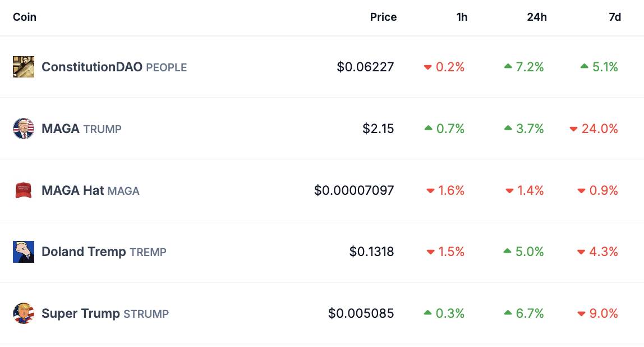Select the PEOPLE ticker symbol text

pyautogui.click(x=167, y=67)
